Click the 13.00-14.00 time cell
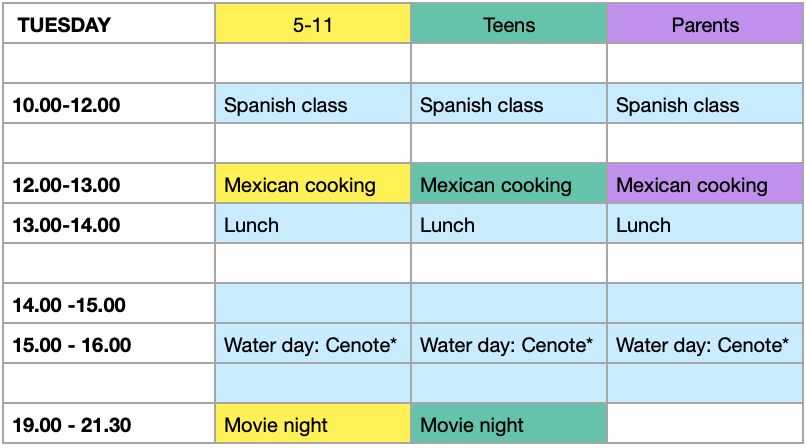The height and width of the screenshot is (448, 806). click(109, 224)
